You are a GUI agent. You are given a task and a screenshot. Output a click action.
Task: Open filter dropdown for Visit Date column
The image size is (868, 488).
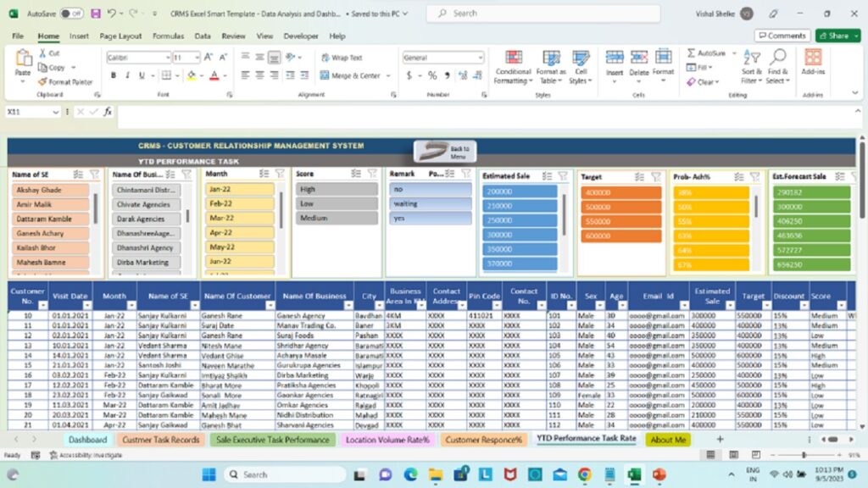87,305
